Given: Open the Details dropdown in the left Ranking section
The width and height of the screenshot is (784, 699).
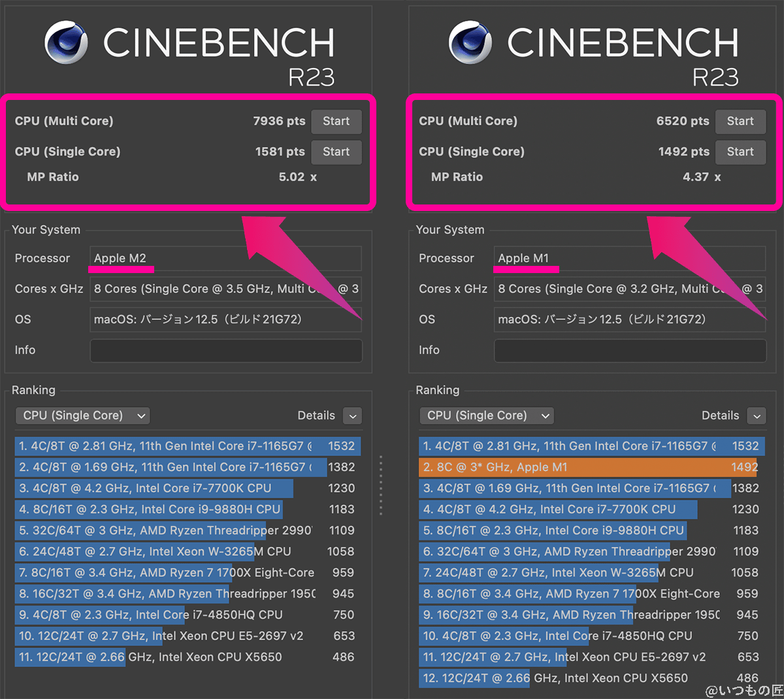Looking at the screenshot, I should 352,415.
